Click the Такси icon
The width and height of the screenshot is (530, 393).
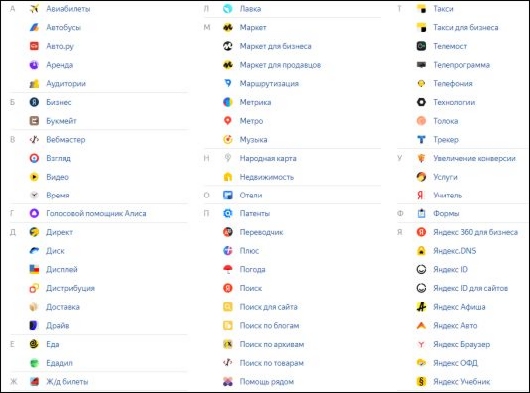tap(421, 9)
